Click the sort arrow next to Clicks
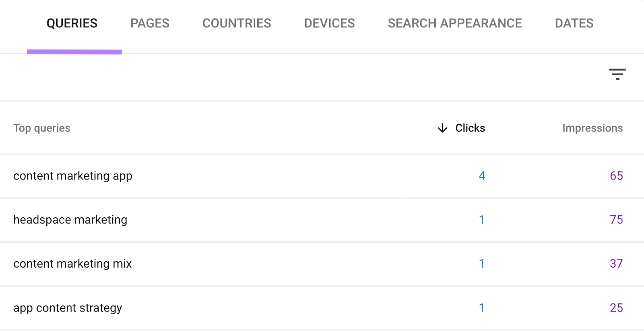The width and height of the screenshot is (644, 332). [442, 128]
